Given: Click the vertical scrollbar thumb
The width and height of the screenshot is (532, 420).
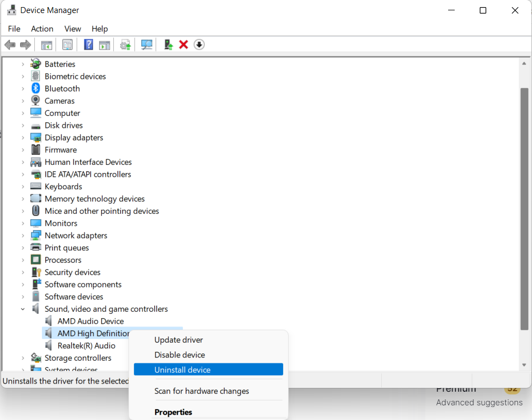Looking at the screenshot, I should pyautogui.click(x=524, y=208).
